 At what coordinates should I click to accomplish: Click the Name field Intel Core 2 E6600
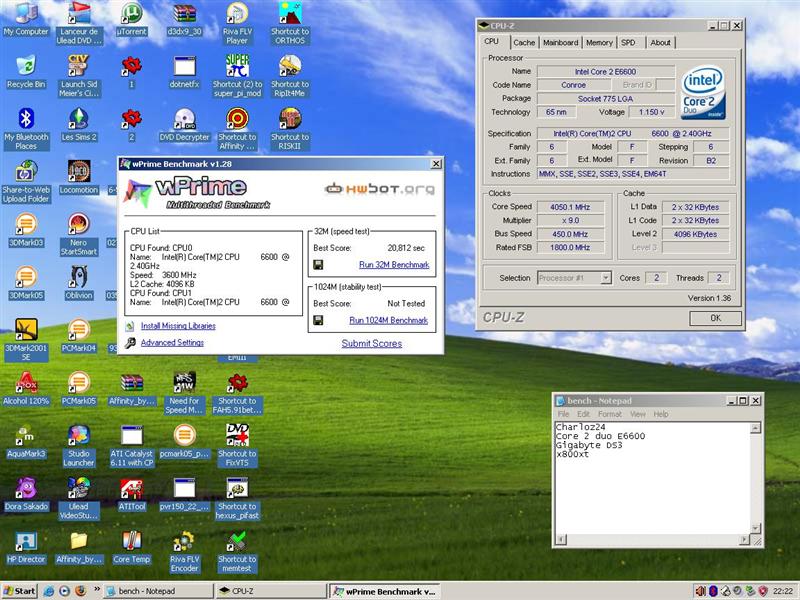(x=606, y=72)
